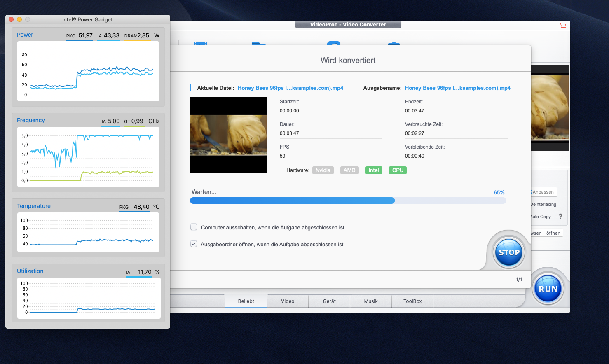
Task: Toggle the CPU hardware badge
Action: 398,170
